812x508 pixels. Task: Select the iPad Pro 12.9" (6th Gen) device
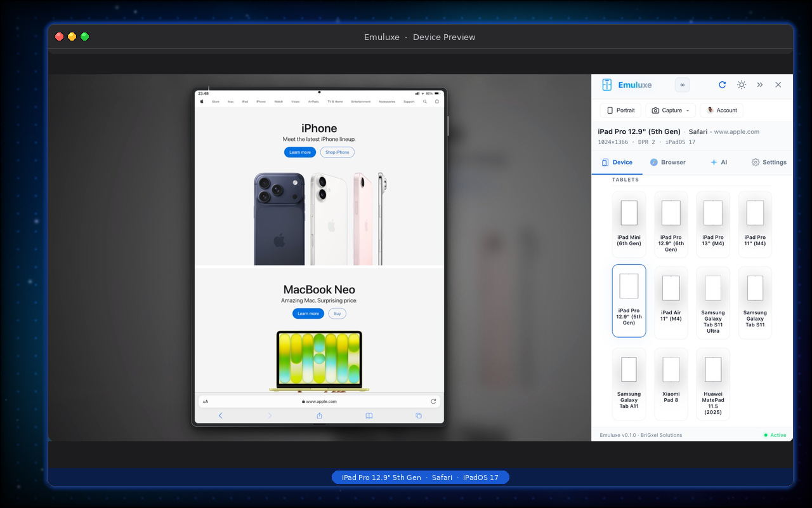click(671, 224)
